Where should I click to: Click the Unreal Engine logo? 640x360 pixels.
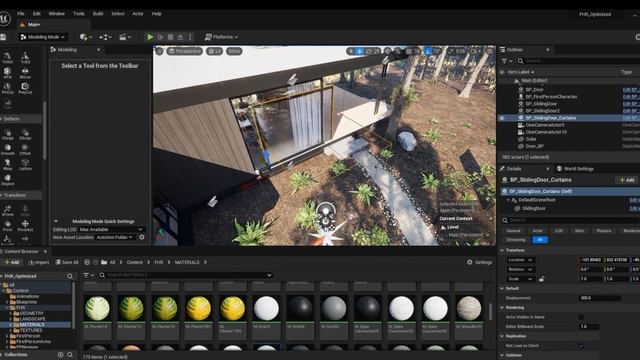pos(4,19)
